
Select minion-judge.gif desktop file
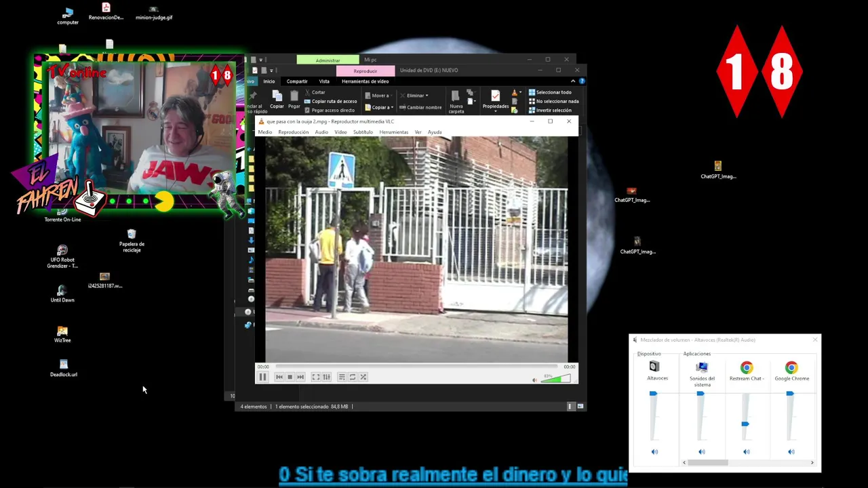point(153,13)
